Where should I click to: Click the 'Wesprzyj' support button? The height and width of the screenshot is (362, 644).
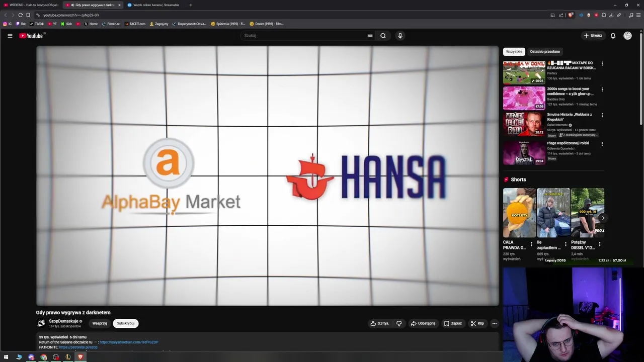pyautogui.click(x=100, y=323)
